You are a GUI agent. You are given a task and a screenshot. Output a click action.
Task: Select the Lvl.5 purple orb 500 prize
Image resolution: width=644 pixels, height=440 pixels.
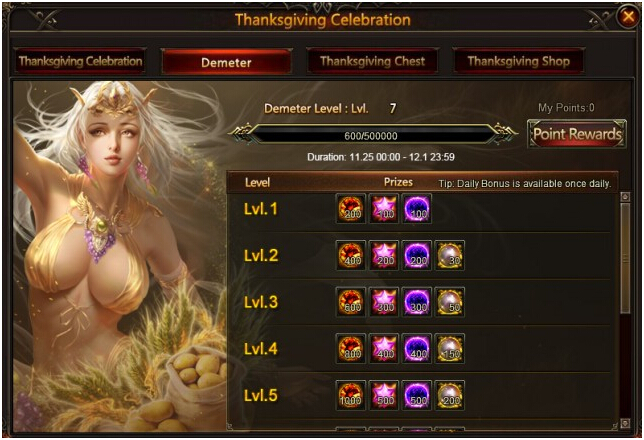click(416, 395)
